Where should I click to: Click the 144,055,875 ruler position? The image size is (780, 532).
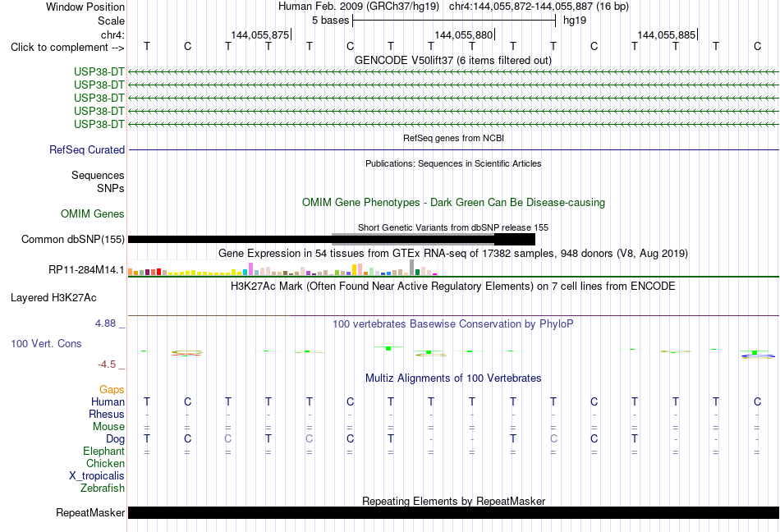click(x=259, y=34)
